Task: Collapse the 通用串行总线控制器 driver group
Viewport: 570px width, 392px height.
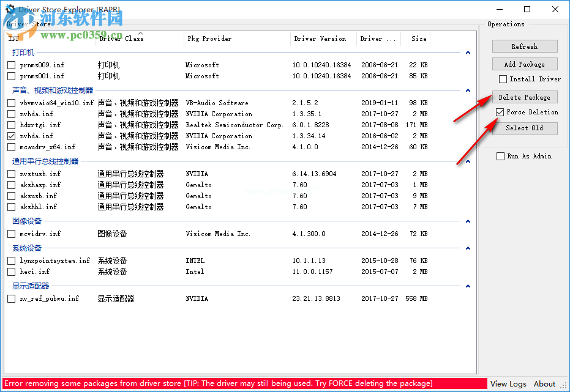Action: click(x=468, y=161)
